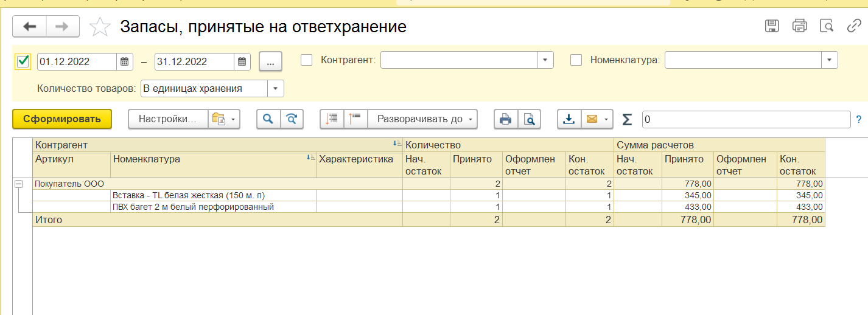Click the download/save to file icon
Image resolution: width=868 pixels, height=315 pixels.
[569, 119]
